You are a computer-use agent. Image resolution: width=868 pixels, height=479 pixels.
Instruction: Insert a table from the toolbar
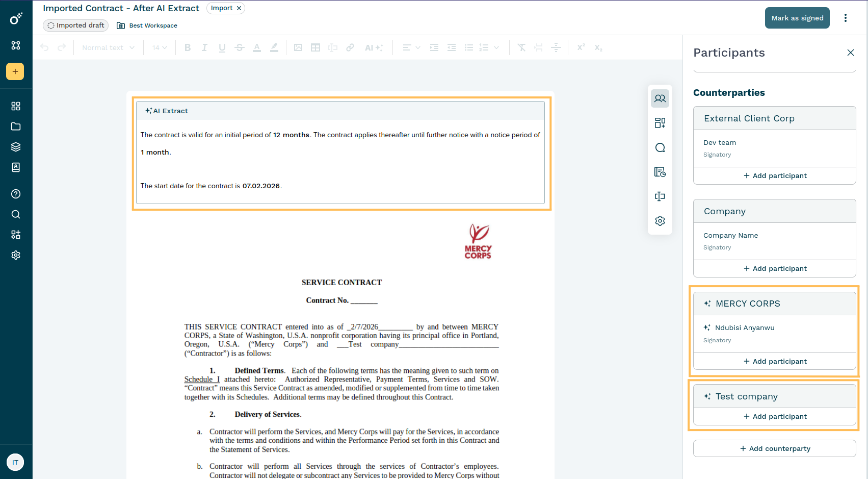315,47
